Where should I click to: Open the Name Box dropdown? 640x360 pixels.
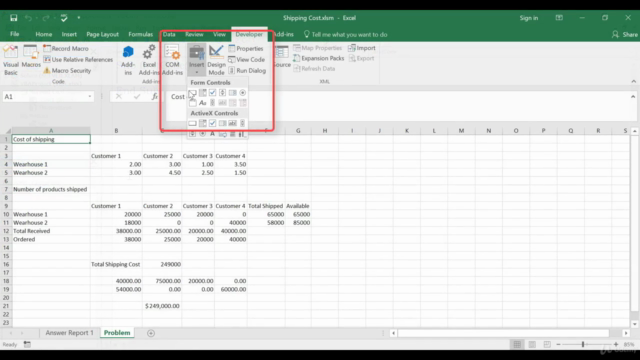[x=90, y=97]
